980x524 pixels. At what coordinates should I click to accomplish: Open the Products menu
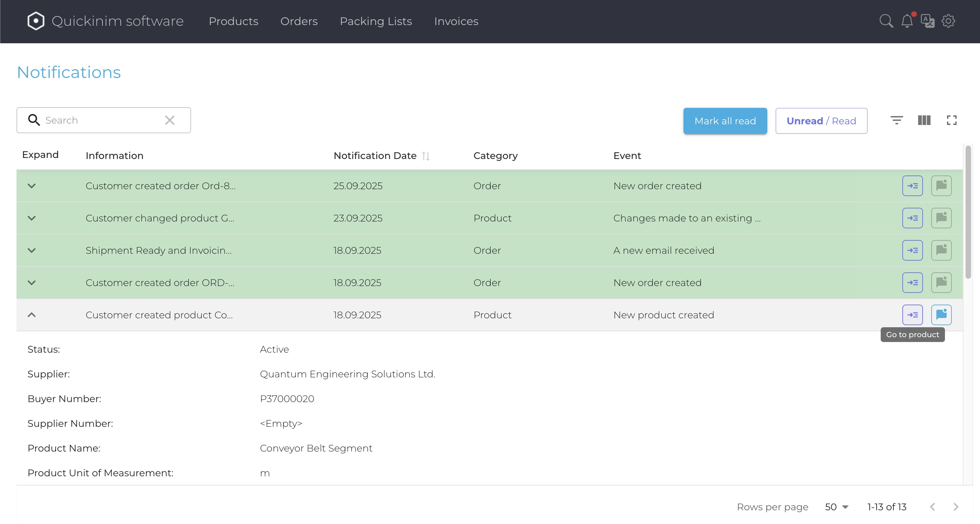click(x=233, y=21)
